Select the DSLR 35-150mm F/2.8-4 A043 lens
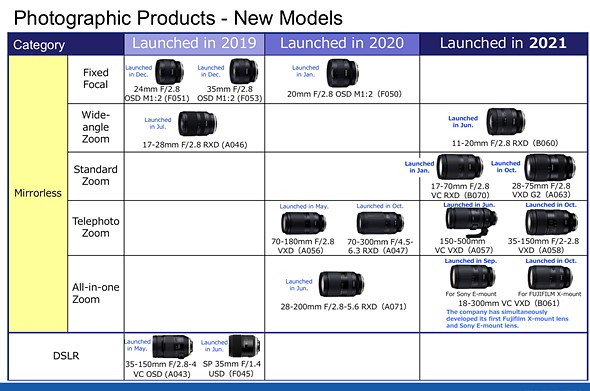The width and height of the screenshot is (590, 391). 173,347
